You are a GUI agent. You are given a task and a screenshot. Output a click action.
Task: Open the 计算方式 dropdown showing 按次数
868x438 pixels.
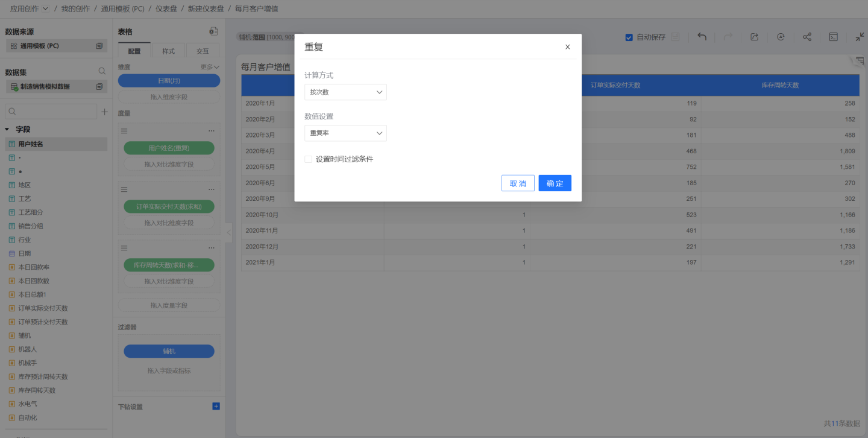click(x=345, y=92)
